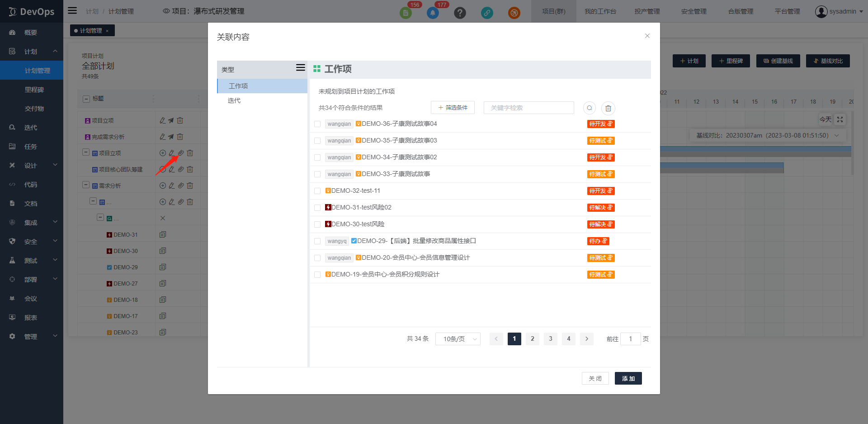The height and width of the screenshot is (424, 868).
Task: Select the DEMO-31-test风险02 checkbox
Action: point(317,208)
